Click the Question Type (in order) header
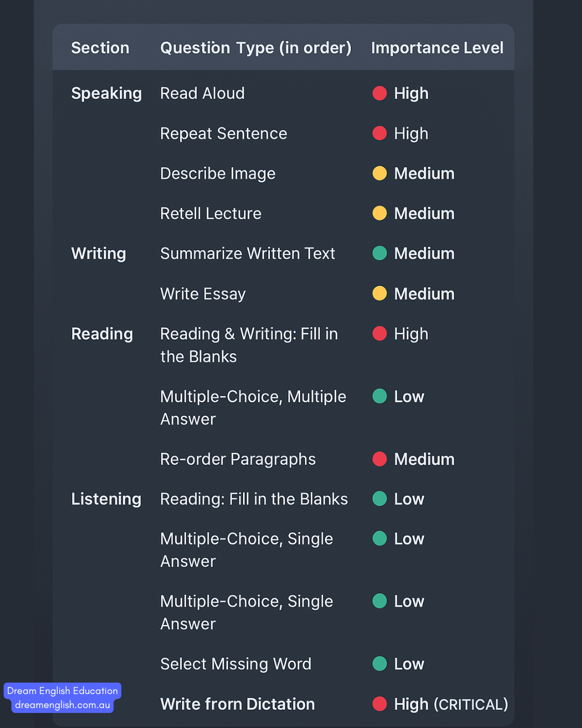 (x=256, y=48)
